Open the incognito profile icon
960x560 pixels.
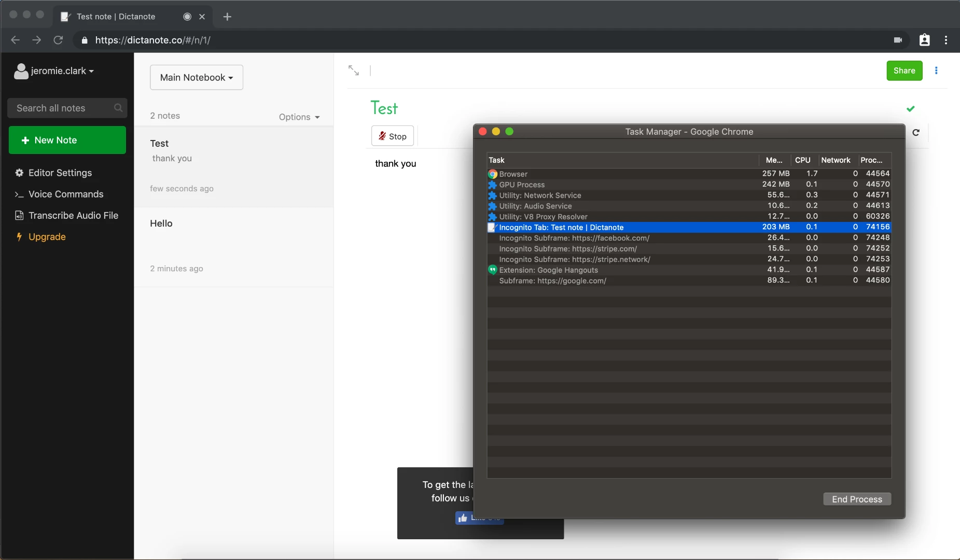(924, 40)
